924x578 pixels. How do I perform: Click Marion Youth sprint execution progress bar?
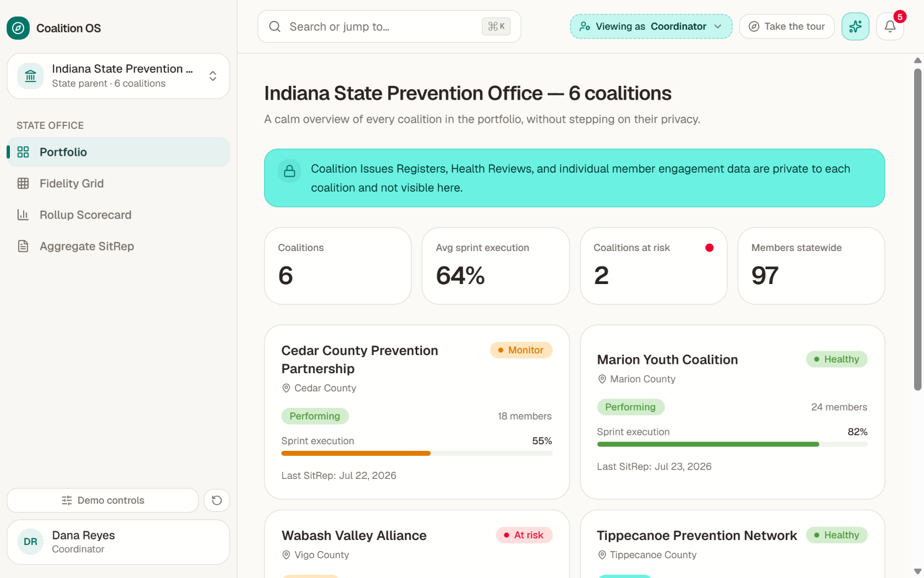(733, 444)
